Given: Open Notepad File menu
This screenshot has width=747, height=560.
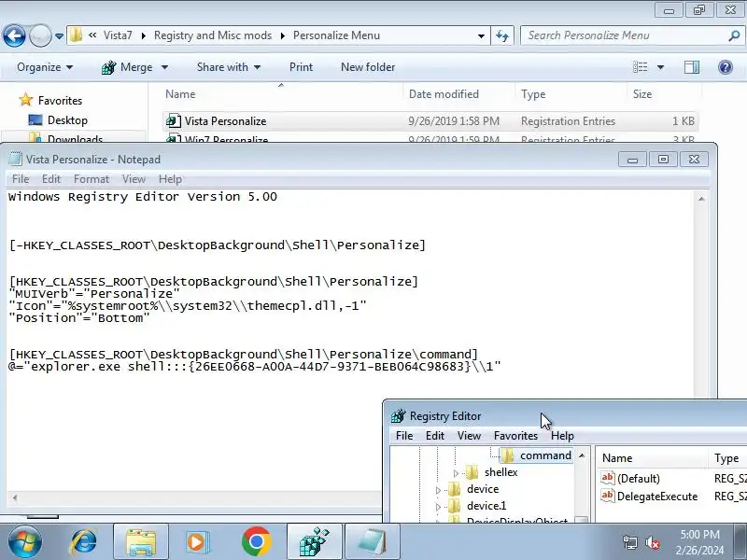Looking at the screenshot, I should tap(21, 179).
